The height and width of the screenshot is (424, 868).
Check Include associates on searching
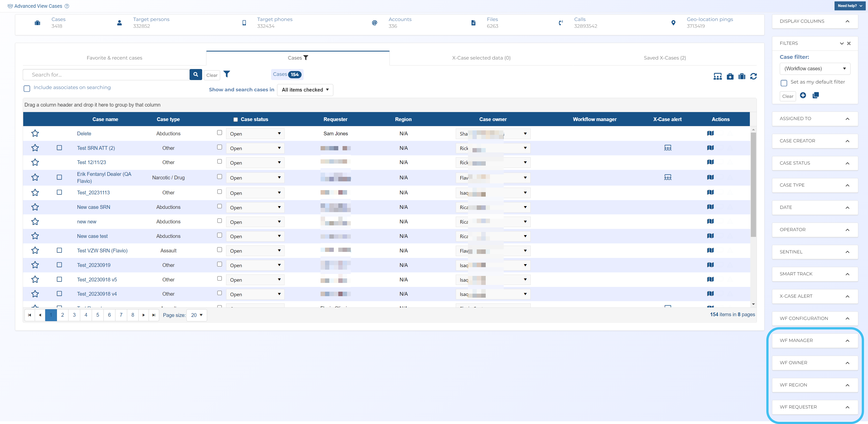27,88
